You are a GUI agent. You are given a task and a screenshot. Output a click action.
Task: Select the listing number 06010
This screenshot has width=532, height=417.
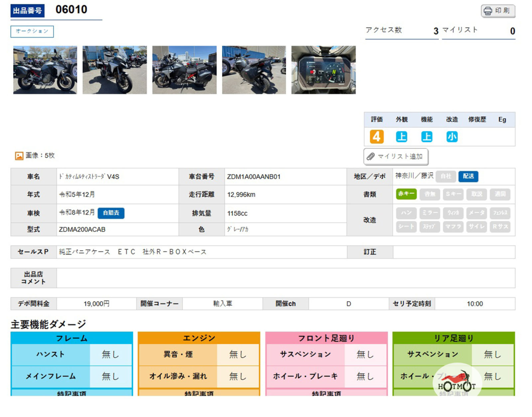point(71,10)
